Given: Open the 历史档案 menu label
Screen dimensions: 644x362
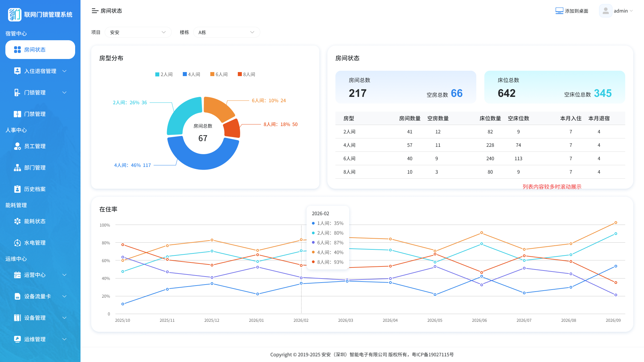Looking at the screenshot, I should pyautogui.click(x=35, y=189).
